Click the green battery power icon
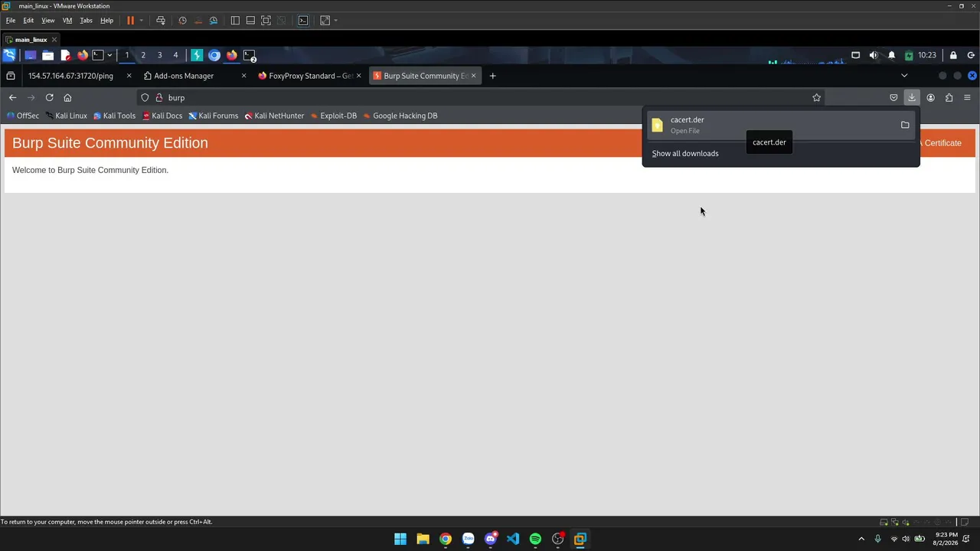The width and height of the screenshot is (980, 551). [909, 55]
